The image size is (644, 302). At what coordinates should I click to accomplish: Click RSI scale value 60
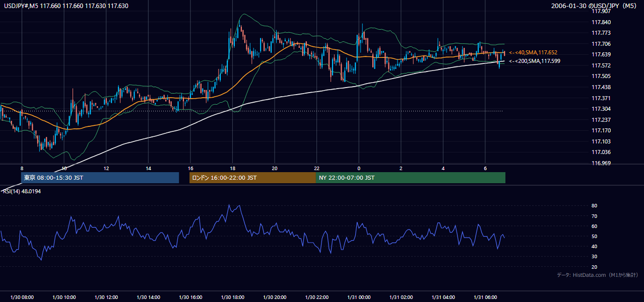[x=594, y=226]
